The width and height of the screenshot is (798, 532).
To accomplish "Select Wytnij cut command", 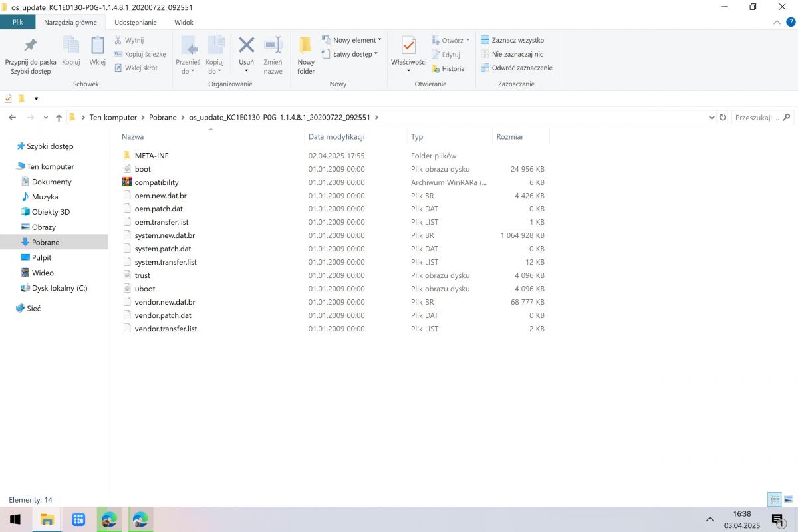I will [129, 40].
